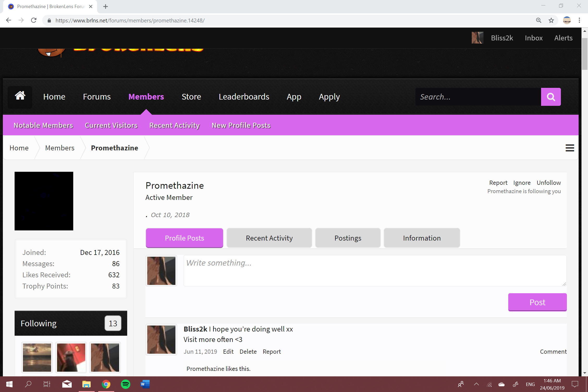Image resolution: width=588 pixels, height=392 pixels.
Task: Switch to the Recent Activity profile tab
Action: pyautogui.click(x=269, y=238)
